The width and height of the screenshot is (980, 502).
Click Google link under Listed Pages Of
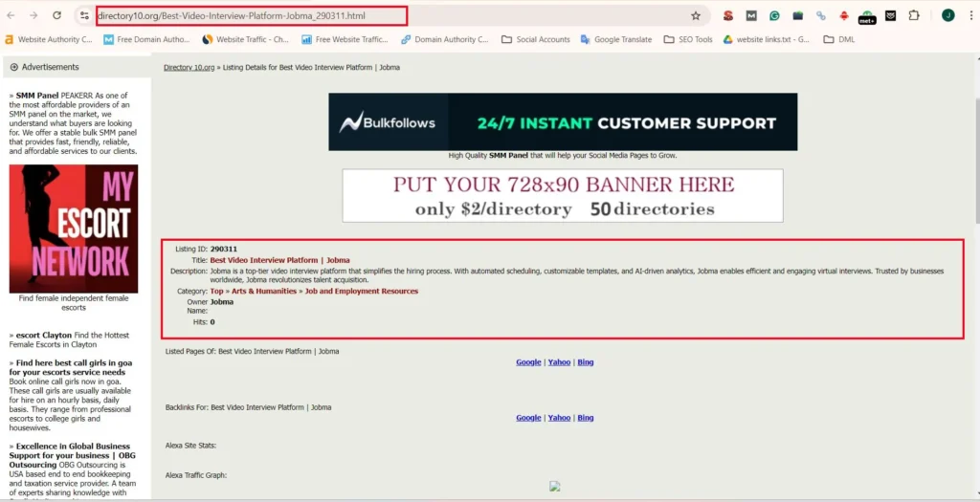coord(528,362)
